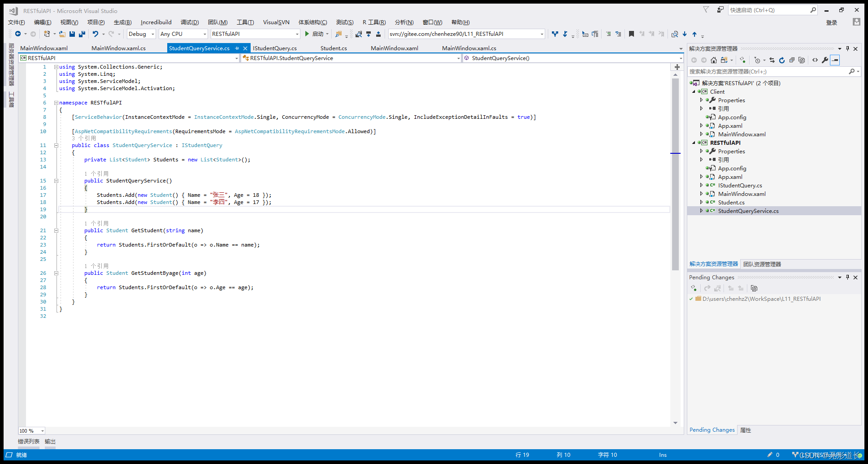
Task: Click the 登录 sign-in link
Action: point(832,22)
